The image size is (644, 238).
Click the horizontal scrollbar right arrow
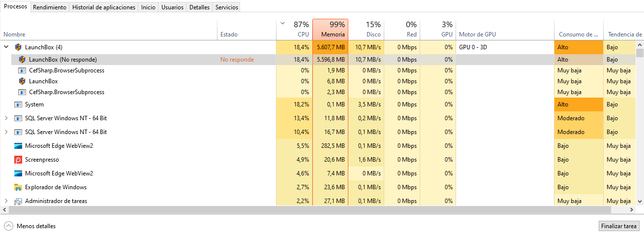pyautogui.click(x=632, y=209)
